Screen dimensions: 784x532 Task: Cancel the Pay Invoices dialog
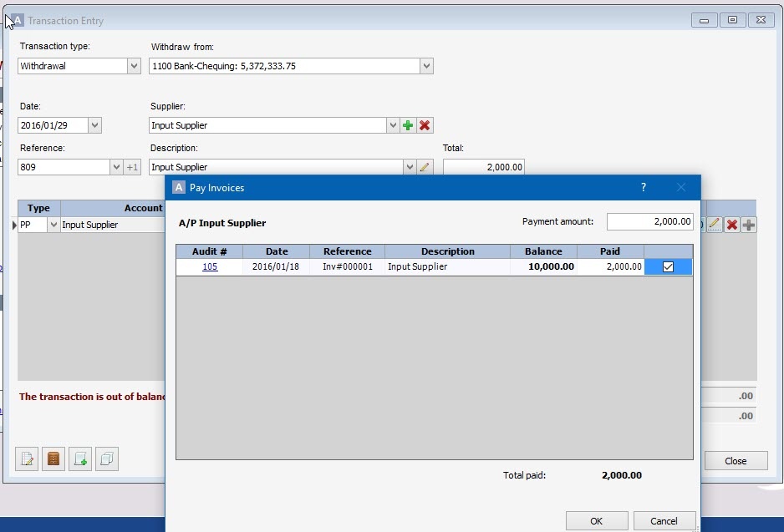[x=664, y=520]
